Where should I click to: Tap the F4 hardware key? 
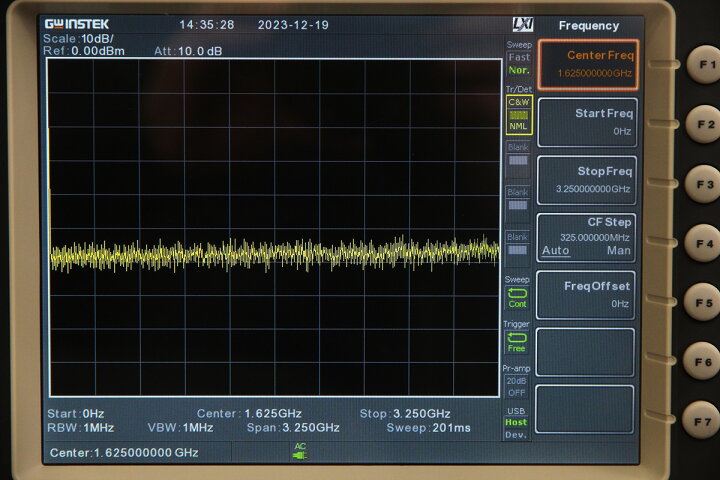(703, 243)
